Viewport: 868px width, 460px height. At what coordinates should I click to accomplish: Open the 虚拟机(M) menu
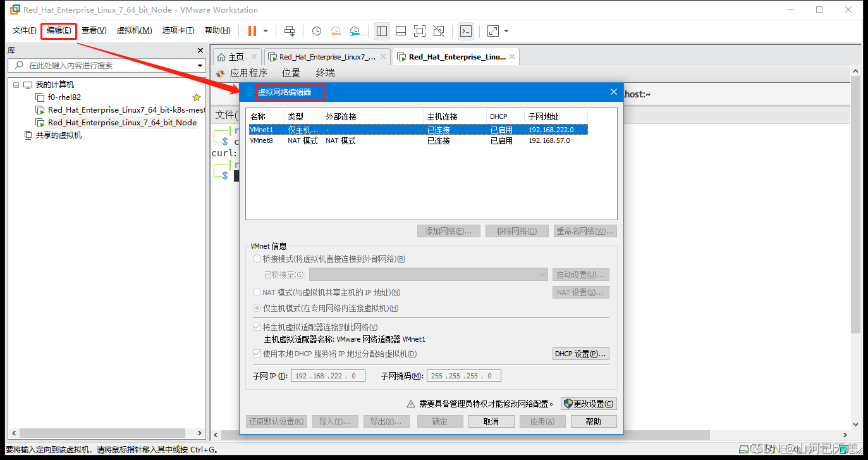click(x=134, y=30)
